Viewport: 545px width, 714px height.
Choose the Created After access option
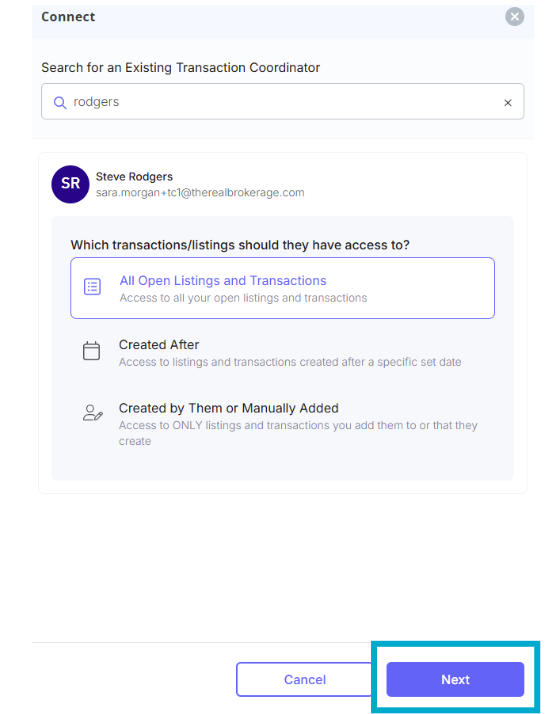[282, 353]
